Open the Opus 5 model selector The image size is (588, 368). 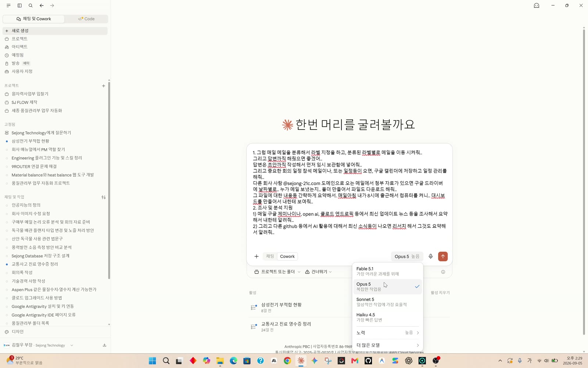coord(407,256)
